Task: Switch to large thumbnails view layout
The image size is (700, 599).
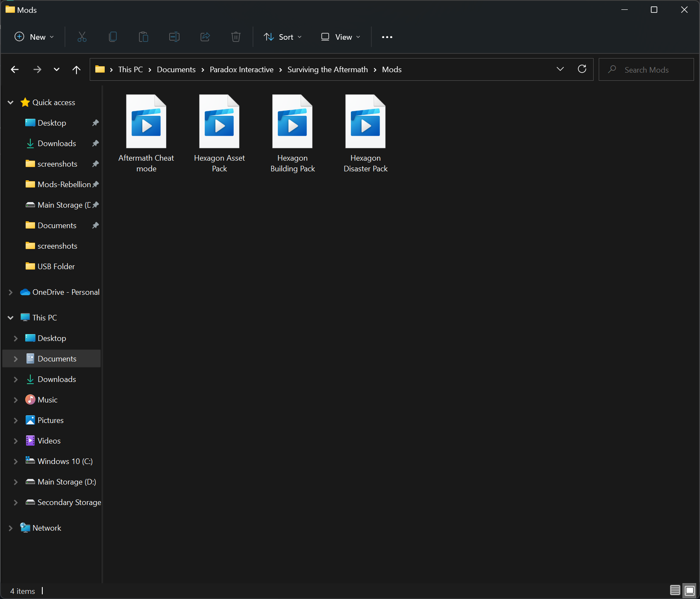Action: 689,590
